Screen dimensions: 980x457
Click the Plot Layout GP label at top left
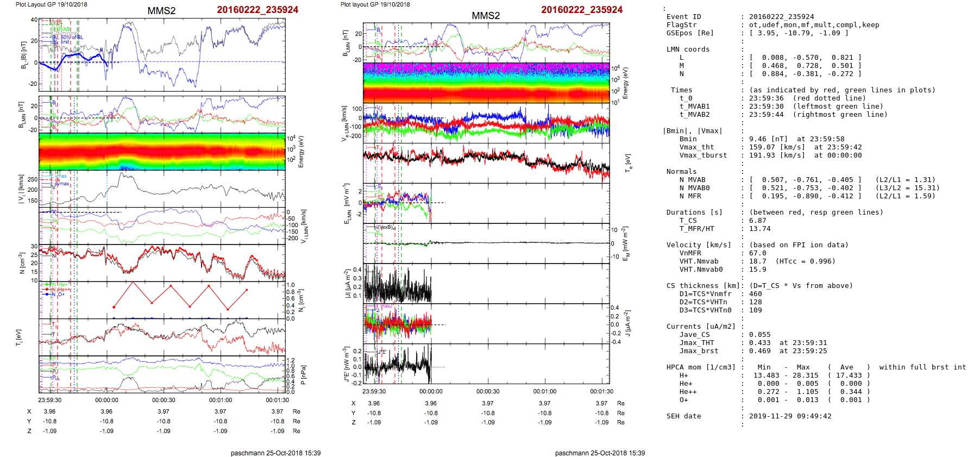[51, 4]
